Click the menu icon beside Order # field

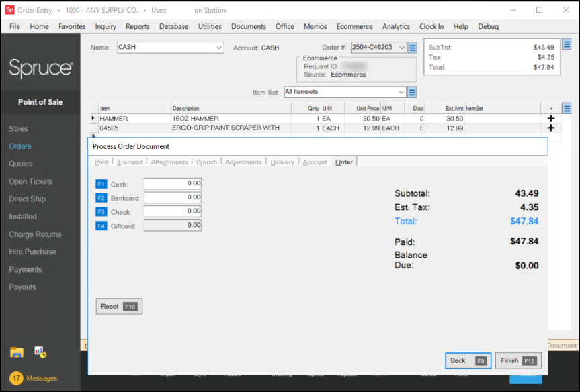tap(413, 48)
